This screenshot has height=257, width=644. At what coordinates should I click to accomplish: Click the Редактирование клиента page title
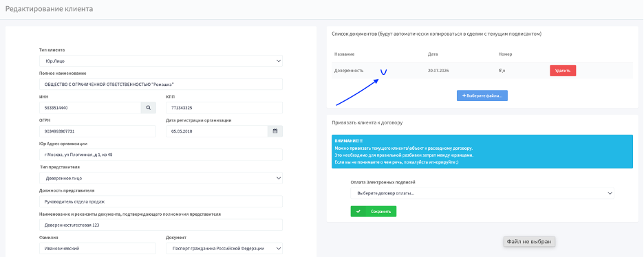[49, 9]
